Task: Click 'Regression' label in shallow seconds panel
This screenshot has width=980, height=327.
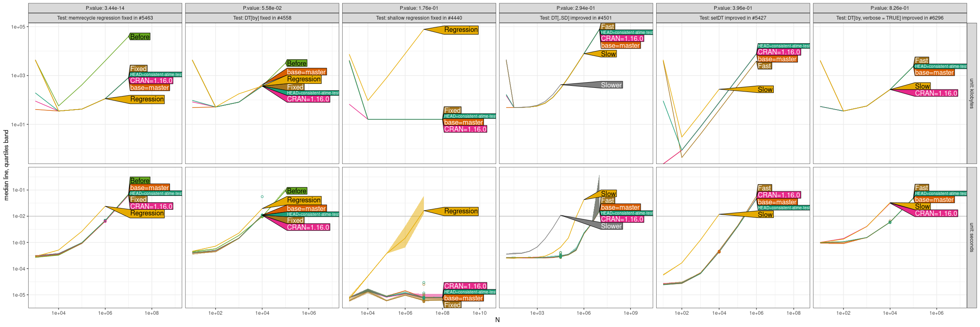Action: tap(461, 211)
